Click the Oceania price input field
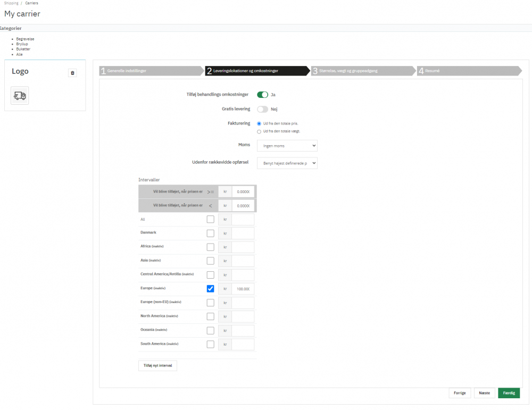Screen dimensions: 532x410 pos(243,331)
